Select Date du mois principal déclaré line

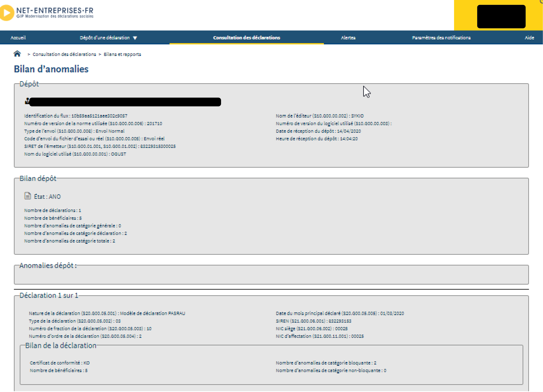tap(340, 313)
